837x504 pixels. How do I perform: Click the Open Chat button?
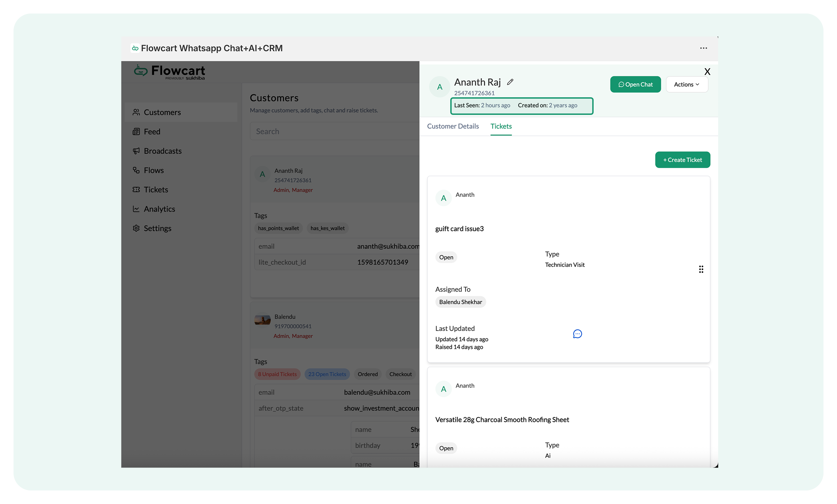635,84
